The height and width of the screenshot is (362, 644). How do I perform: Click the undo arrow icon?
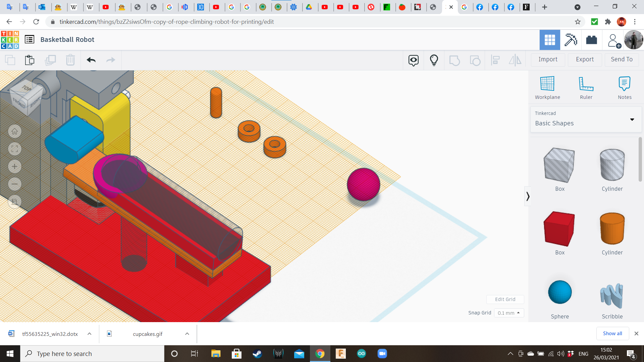point(91,60)
